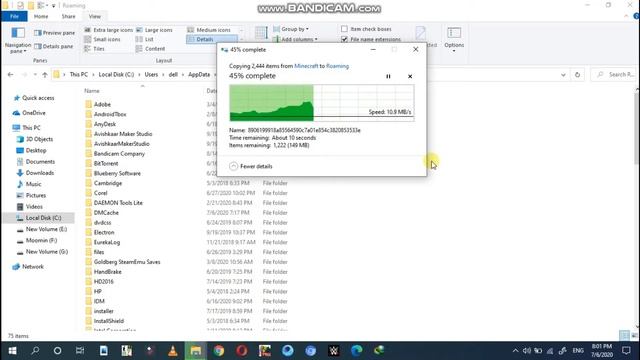
Task: Open the address bar history dropdown
Action: tap(563, 75)
